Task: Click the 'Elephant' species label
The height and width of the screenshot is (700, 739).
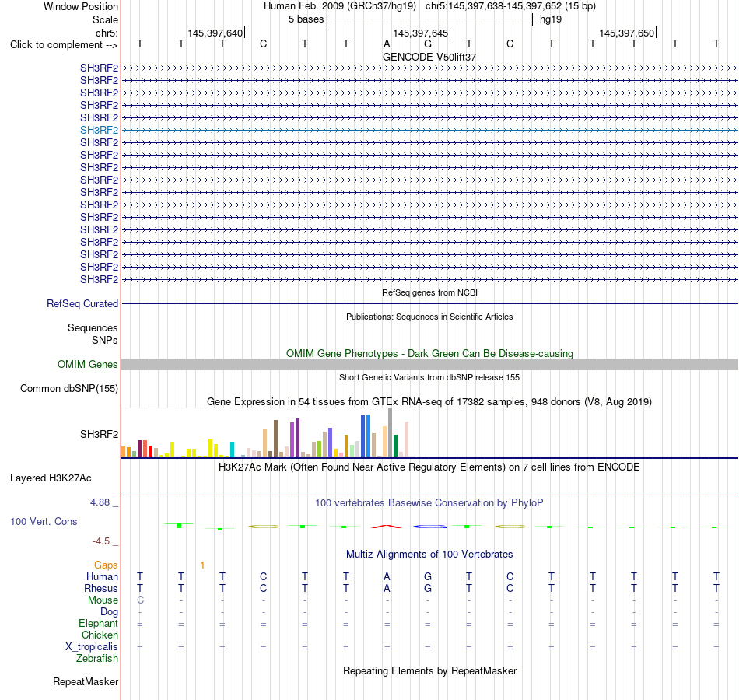Action: [x=98, y=623]
